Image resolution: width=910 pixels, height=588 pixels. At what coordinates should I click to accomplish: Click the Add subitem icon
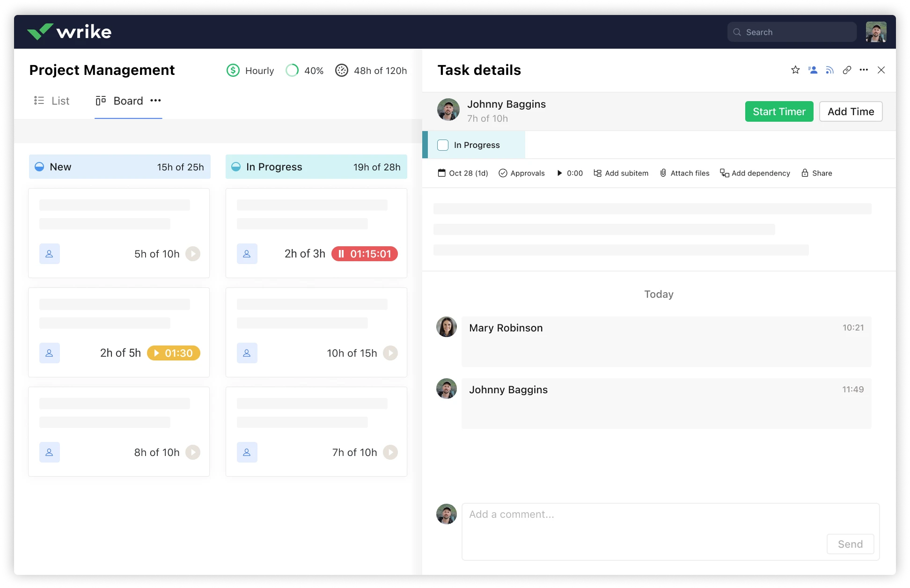[598, 173]
